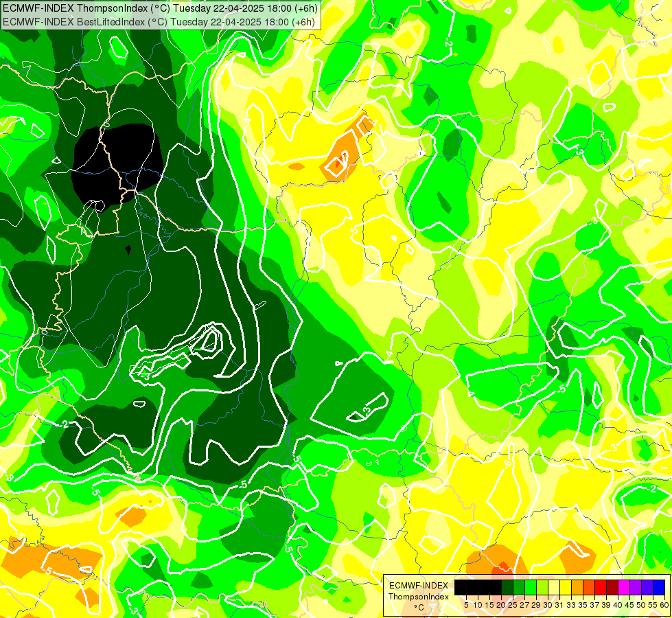
Task: Click legend tick value '29'
Action: point(536,605)
